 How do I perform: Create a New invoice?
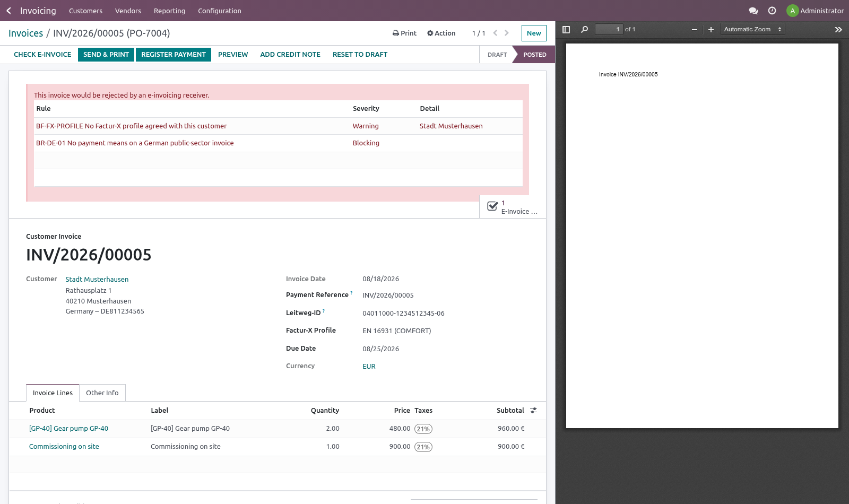[534, 33]
